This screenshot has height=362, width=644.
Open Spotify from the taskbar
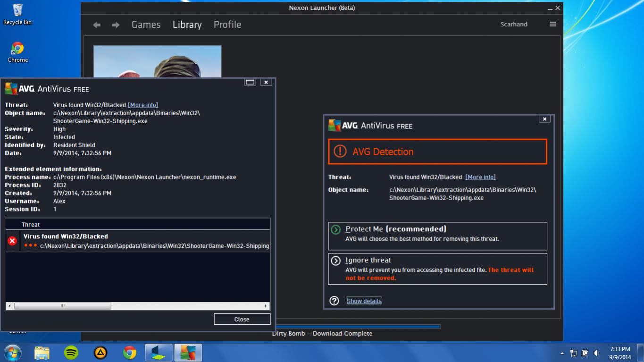tap(71, 352)
